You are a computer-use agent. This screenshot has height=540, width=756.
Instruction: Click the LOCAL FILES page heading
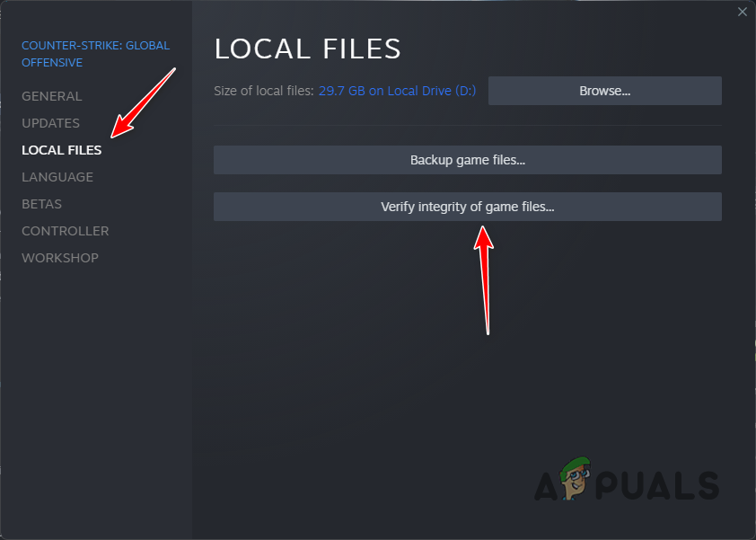pos(307,49)
